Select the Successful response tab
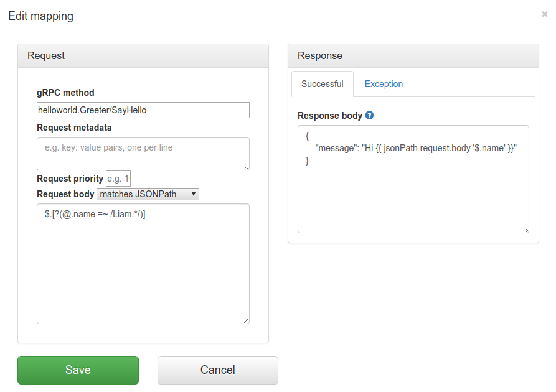556x392 pixels. point(322,84)
